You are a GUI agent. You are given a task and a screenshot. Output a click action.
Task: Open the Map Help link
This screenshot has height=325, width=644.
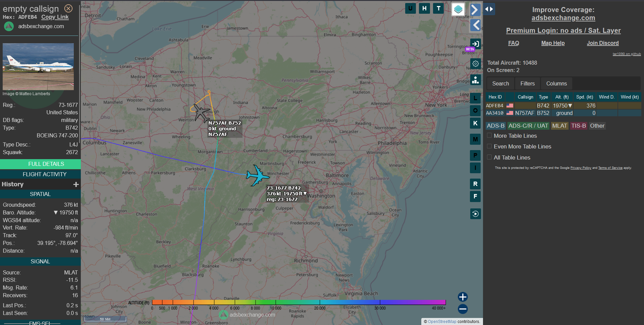[553, 43]
